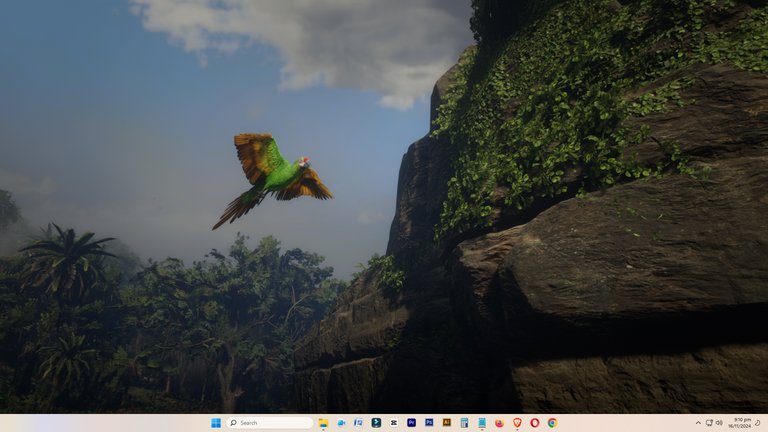Launch Adobe Premiere Pro

411,423
